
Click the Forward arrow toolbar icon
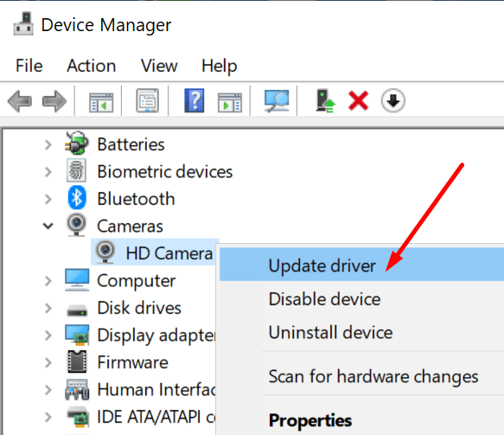54,101
